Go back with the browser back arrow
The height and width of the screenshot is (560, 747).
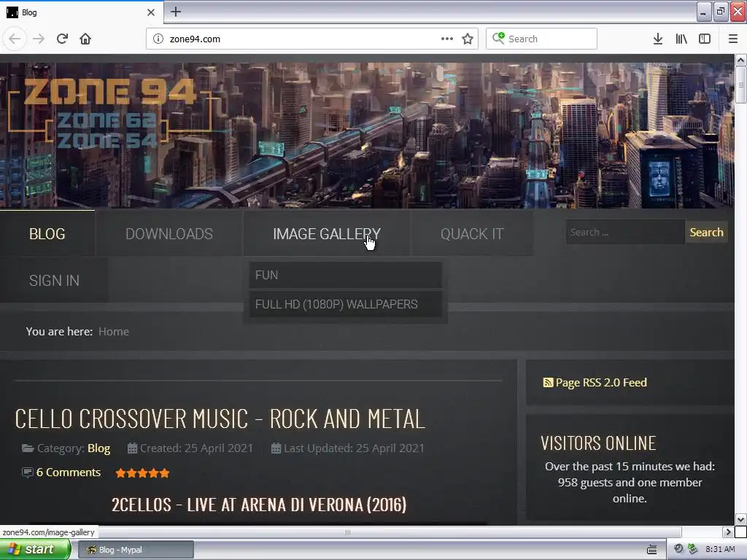click(x=15, y=39)
